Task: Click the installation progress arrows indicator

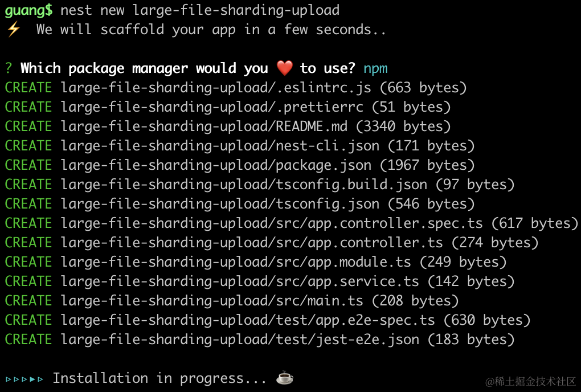Action: click(24, 378)
